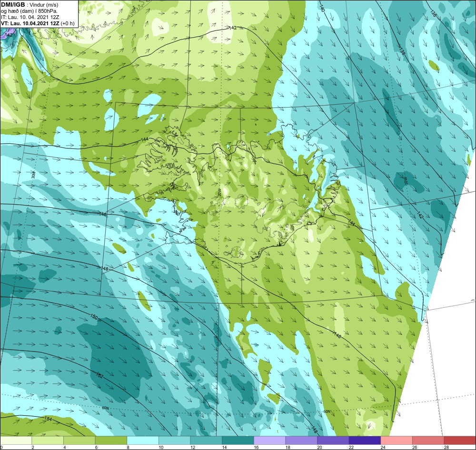The width and height of the screenshot is (476, 450).
Task: Click the 6–8 m/s olive green legend swatch
Action: point(111,440)
